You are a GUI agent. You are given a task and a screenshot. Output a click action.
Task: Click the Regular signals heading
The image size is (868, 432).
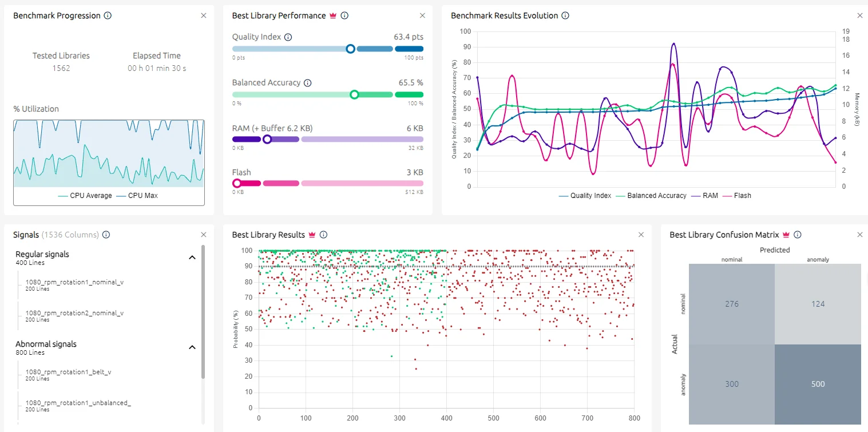pos(42,254)
